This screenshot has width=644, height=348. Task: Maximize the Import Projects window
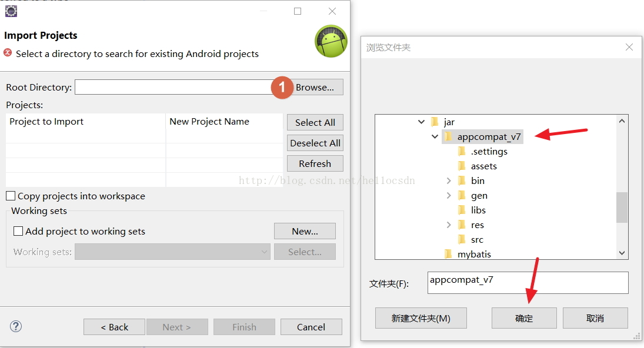[298, 11]
